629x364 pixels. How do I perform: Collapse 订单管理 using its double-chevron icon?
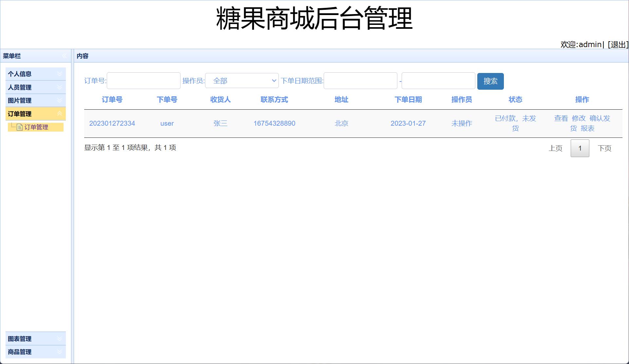pyautogui.click(x=60, y=114)
